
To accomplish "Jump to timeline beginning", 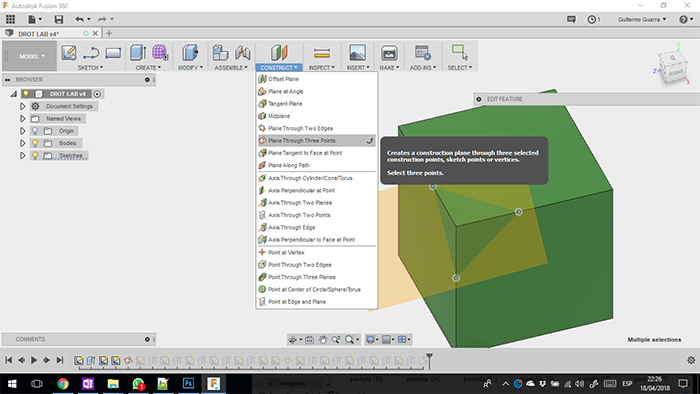I will click(8, 360).
